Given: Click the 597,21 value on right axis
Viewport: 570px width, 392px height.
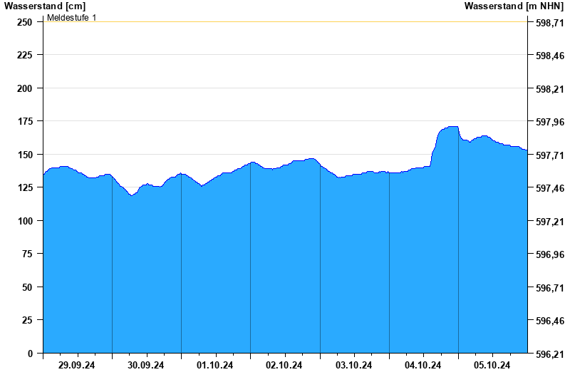Looking at the screenshot, I should point(549,222).
